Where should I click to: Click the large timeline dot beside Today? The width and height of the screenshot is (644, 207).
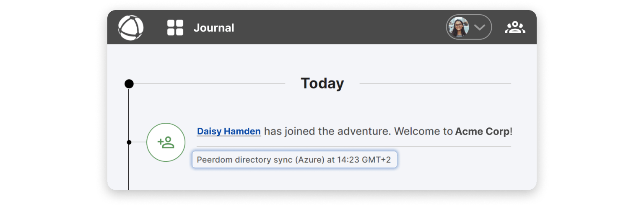129,84
